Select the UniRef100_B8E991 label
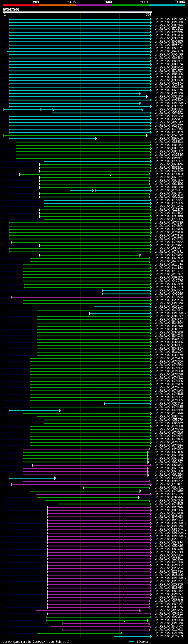188x644 pixels. [169, 168]
